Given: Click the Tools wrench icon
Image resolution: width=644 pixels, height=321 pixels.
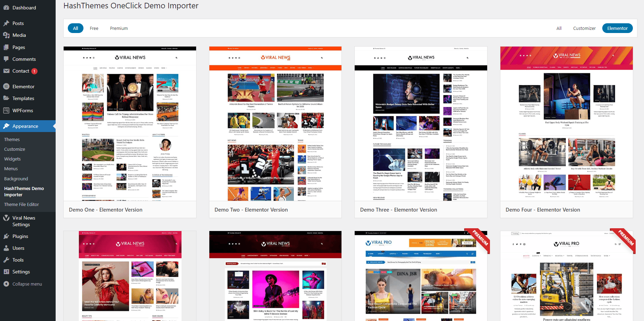Looking at the screenshot, I should [x=6, y=260].
